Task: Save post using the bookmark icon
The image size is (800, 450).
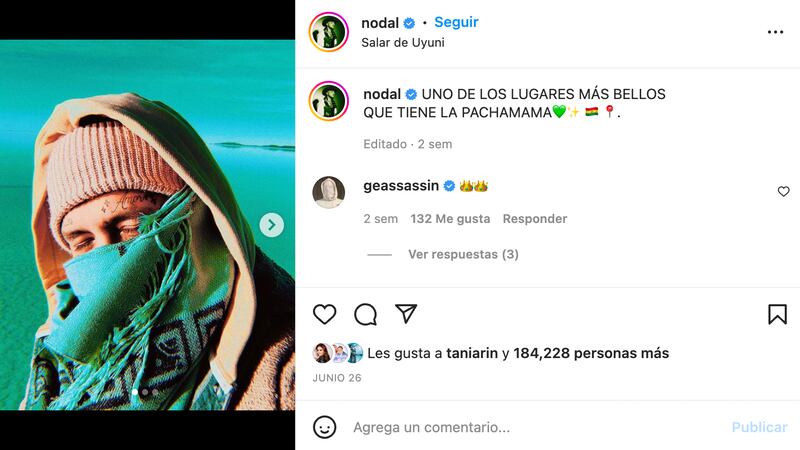Action: (x=778, y=314)
